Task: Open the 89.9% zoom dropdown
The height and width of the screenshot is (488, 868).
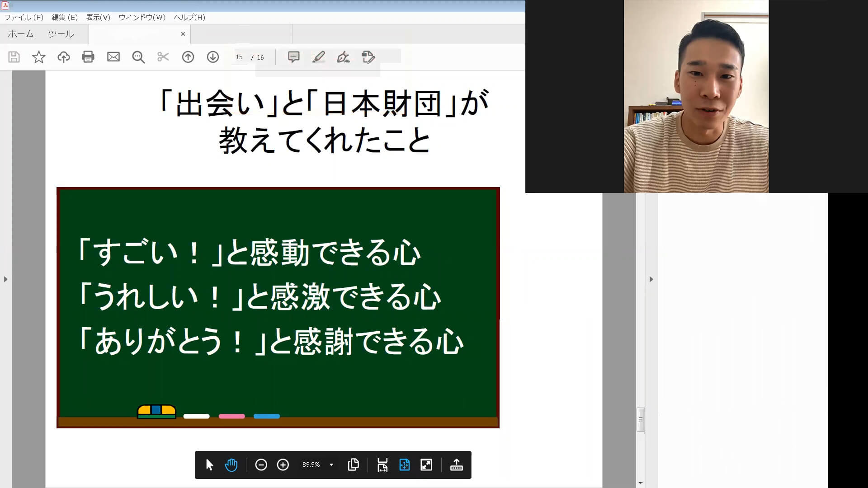Action: [x=331, y=465]
